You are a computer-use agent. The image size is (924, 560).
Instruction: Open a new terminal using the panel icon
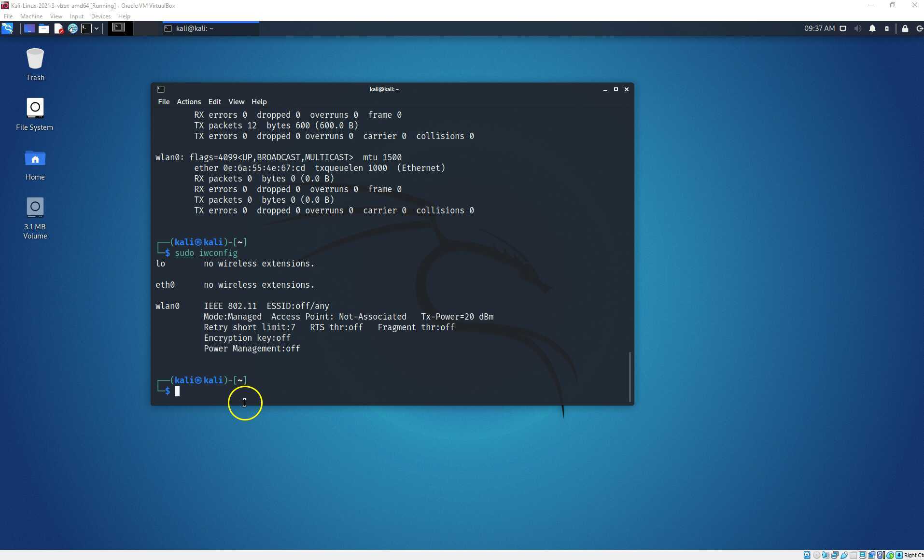(86, 28)
